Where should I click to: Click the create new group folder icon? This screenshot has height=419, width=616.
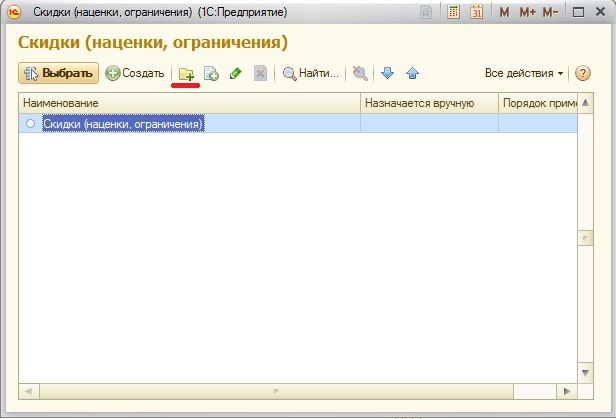(186, 74)
